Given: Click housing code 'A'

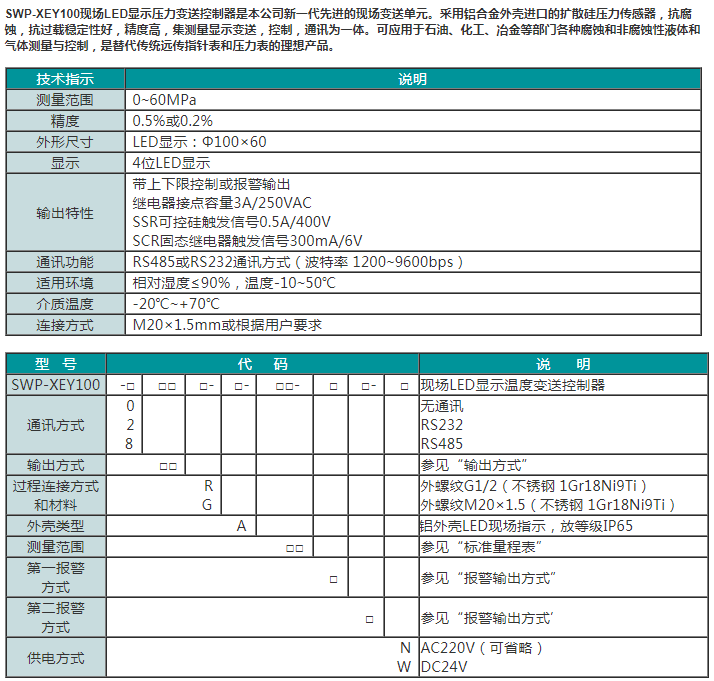Looking at the screenshot, I should pyautogui.click(x=241, y=526).
